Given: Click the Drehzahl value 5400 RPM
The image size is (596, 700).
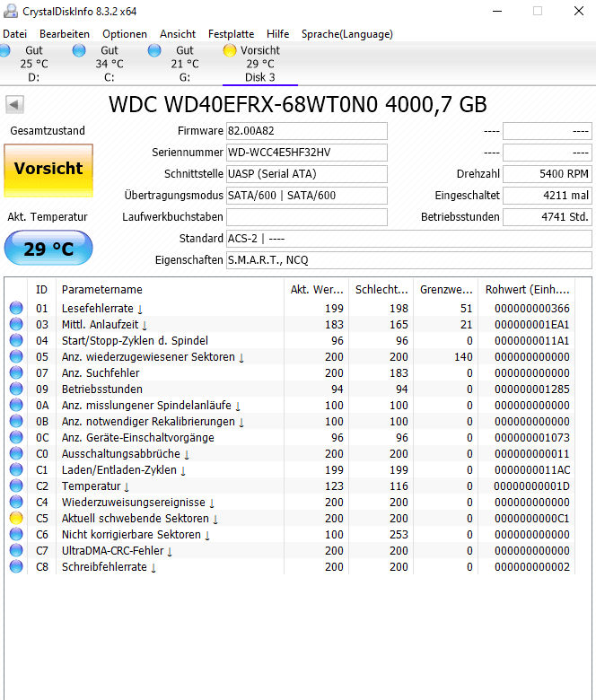Looking at the screenshot, I should pyautogui.click(x=548, y=174).
